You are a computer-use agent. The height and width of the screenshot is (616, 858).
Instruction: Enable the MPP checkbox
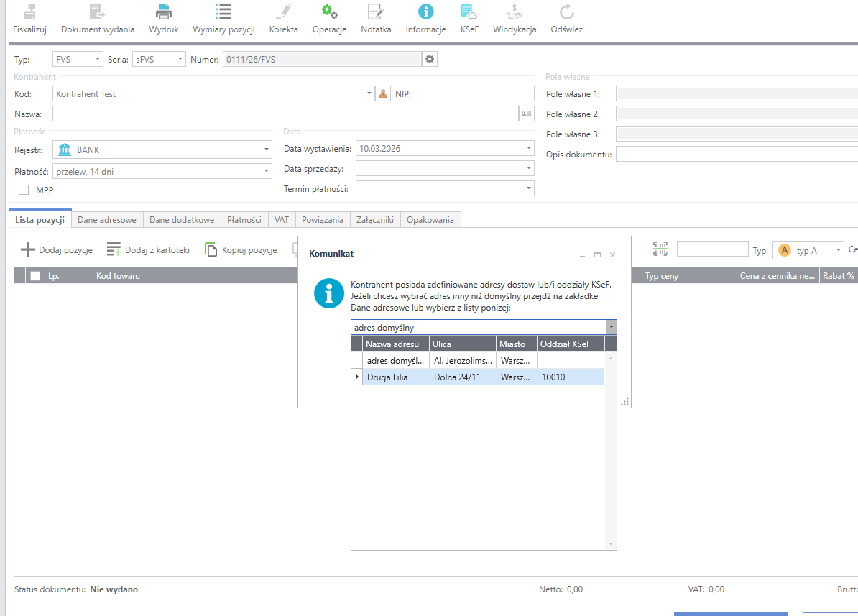24,190
